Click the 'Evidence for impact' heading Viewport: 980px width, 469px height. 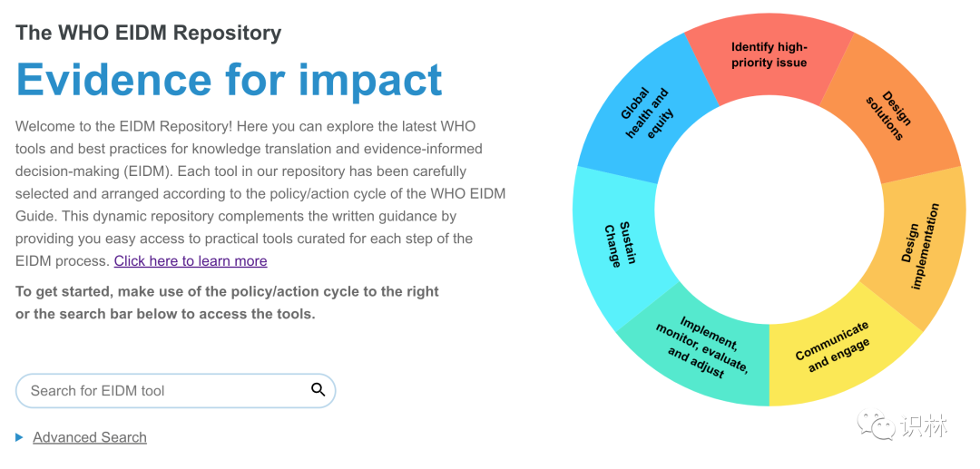pyautogui.click(x=230, y=80)
